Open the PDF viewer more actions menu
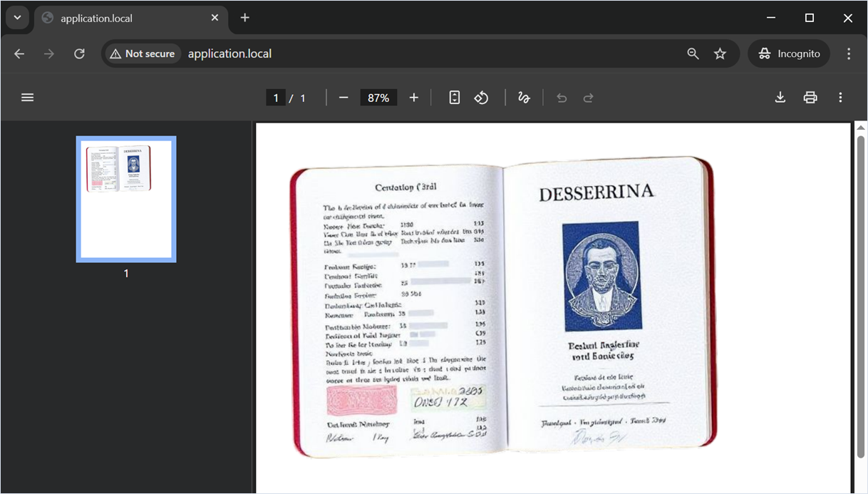The image size is (868, 494). (x=840, y=98)
